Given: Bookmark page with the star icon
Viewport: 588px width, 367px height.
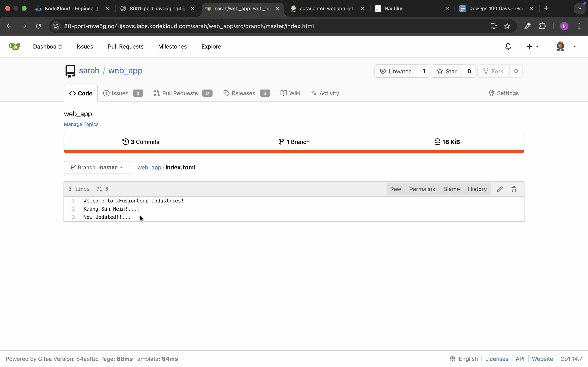Looking at the screenshot, I should click(507, 26).
